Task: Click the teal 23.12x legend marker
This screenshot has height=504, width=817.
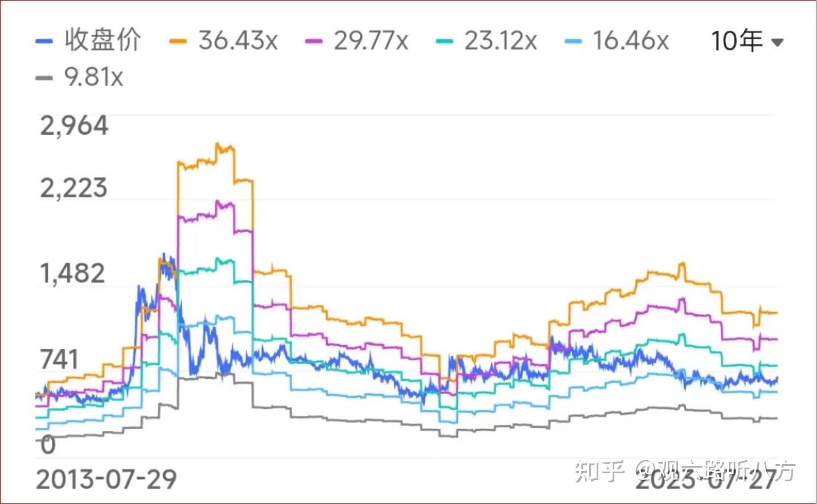Action: click(444, 42)
